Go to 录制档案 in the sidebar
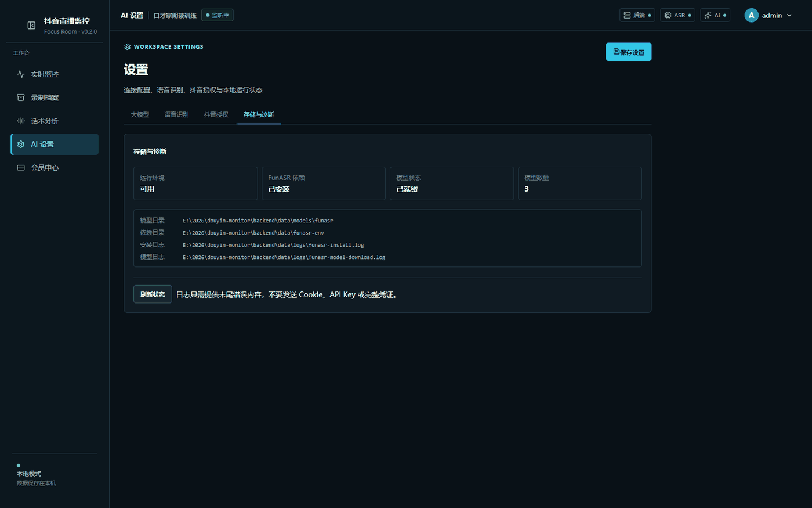Image resolution: width=812 pixels, height=508 pixels. pos(55,98)
